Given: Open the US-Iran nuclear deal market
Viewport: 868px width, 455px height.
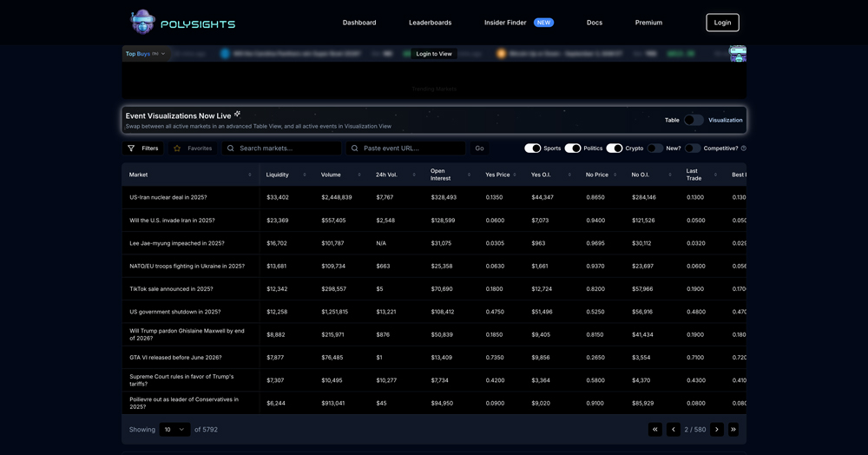Looking at the screenshot, I should pyautogui.click(x=168, y=197).
